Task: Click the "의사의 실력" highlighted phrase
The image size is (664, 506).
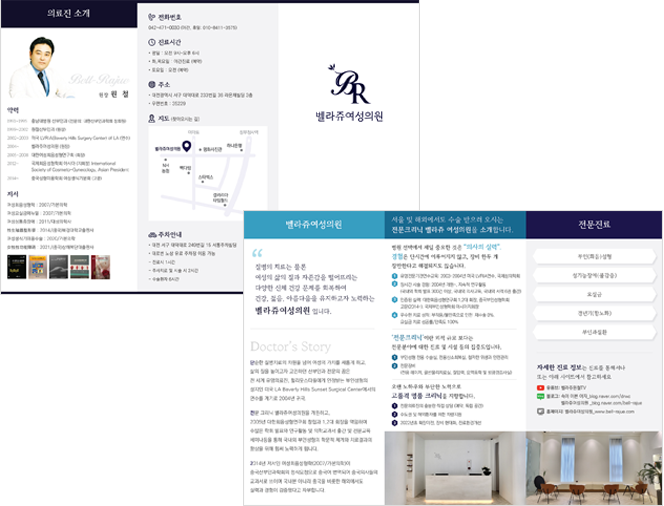Action: coord(482,247)
